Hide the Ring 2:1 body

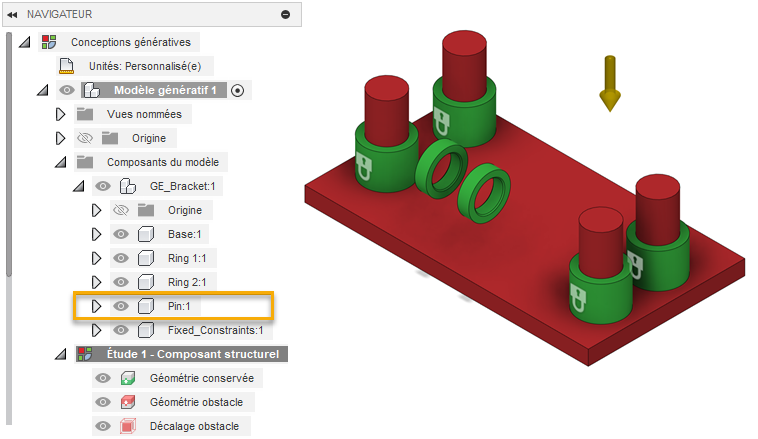pyautogui.click(x=121, y=282)
